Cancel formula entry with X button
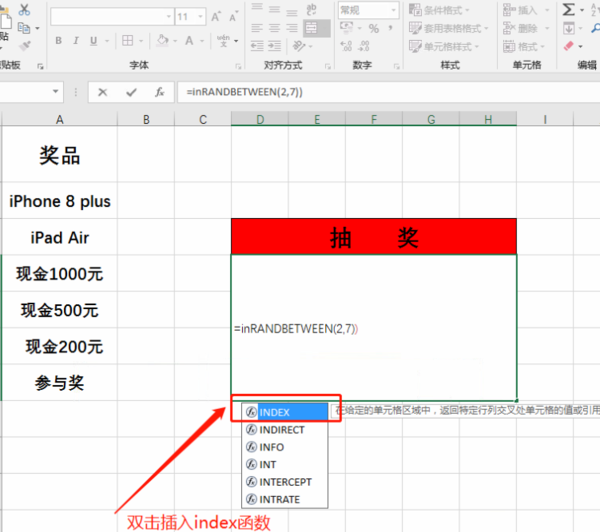Image resolution: width=600 pixels, height=532 pixels. click(x=103, y=92)
